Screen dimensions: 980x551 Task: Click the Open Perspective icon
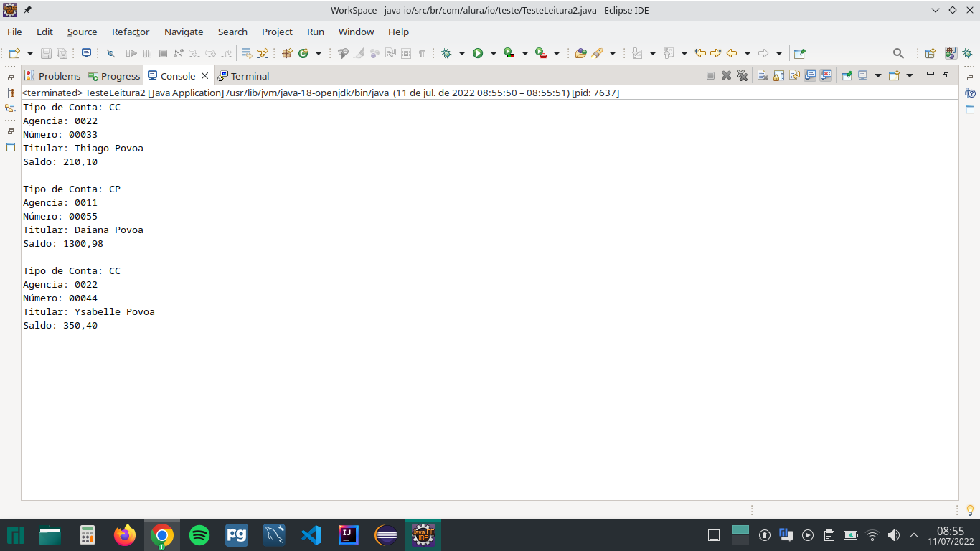[x=930, y=53]
